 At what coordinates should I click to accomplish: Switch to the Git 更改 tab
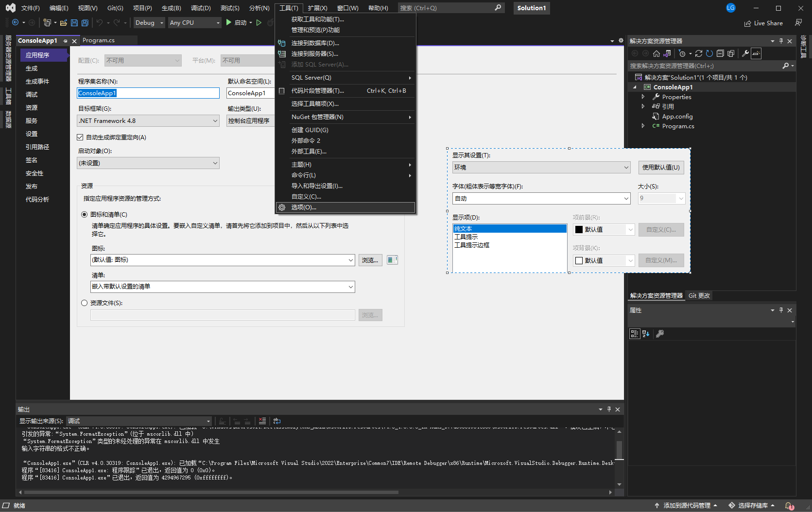699,296
